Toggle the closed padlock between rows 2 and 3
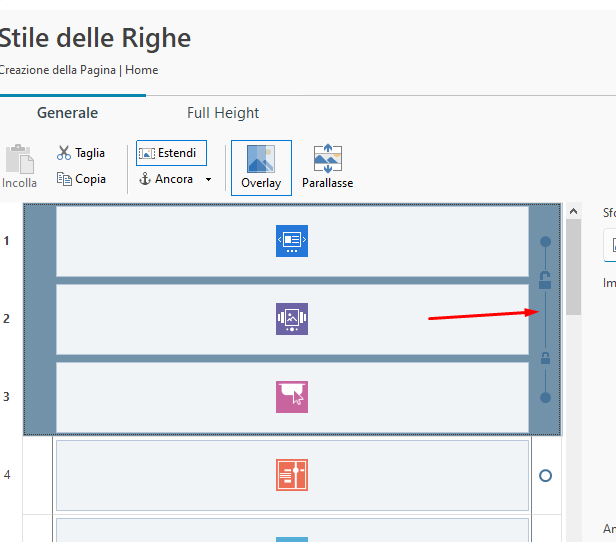The height and width of the screenshot is (542, 616). point(545,358)
